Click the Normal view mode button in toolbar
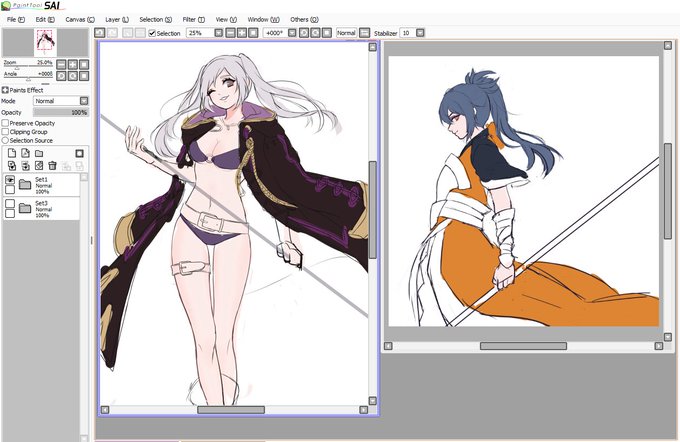 pyautogui.click(x=346, y=33)
